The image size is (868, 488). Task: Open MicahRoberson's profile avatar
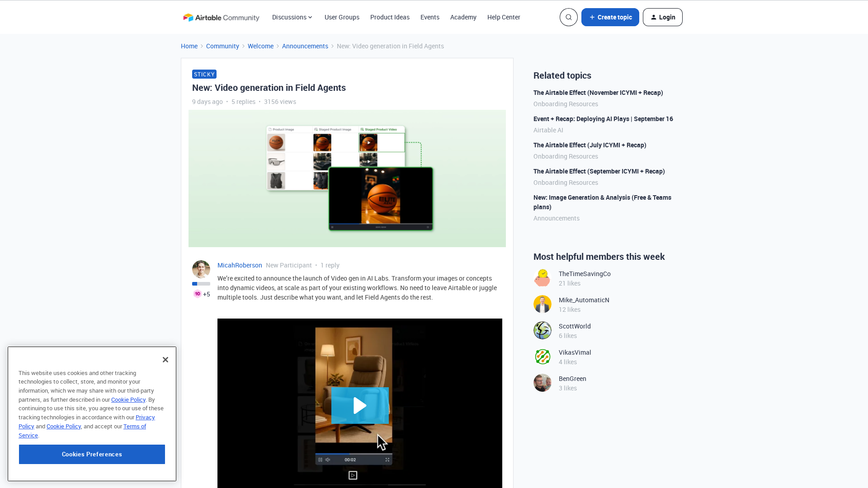[x=201, y=269]
